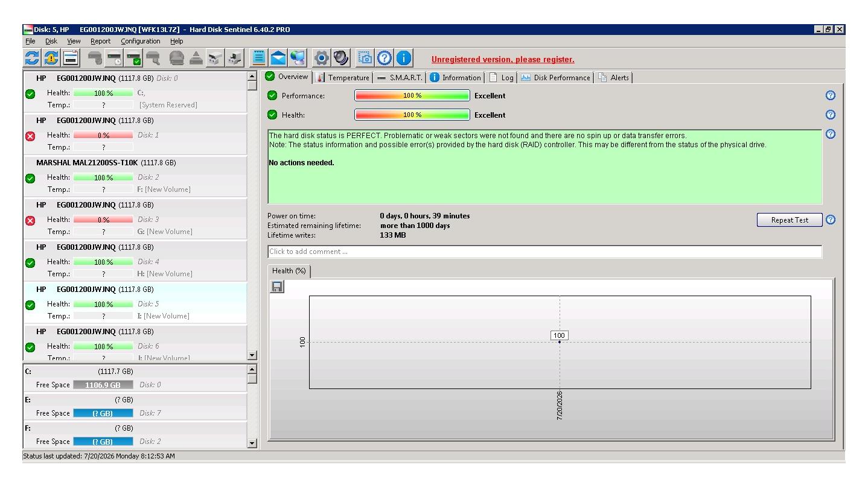Screen dimensions: 868x488
Task: Click the blue question mark toolbar icon
Action: click(x=385, y=58)
